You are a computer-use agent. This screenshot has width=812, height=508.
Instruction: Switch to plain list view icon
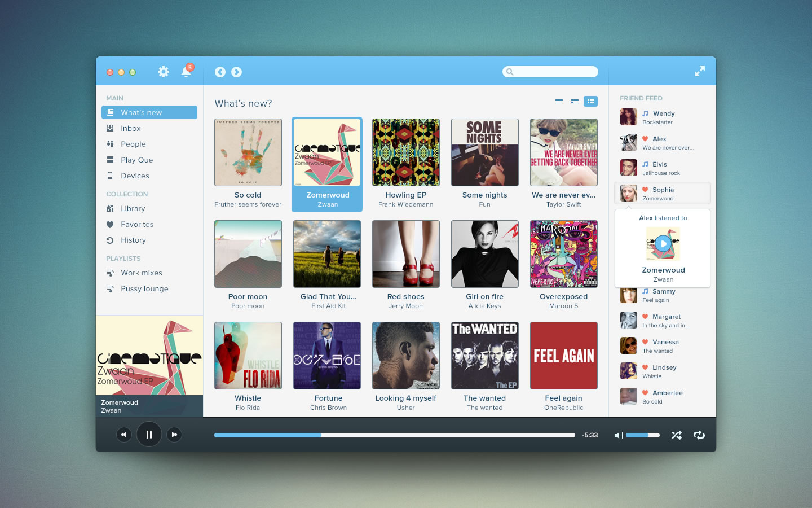coord(559,102)
